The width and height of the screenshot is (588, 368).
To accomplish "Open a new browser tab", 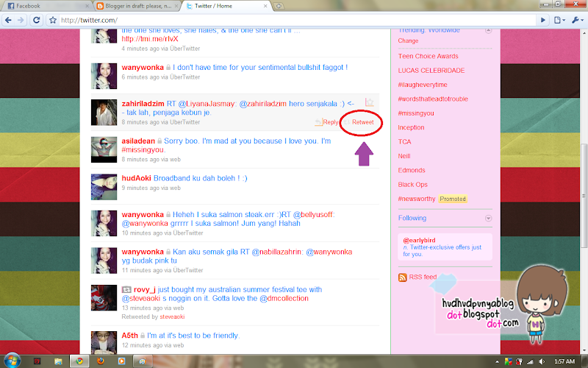I will tap(279, 6).
